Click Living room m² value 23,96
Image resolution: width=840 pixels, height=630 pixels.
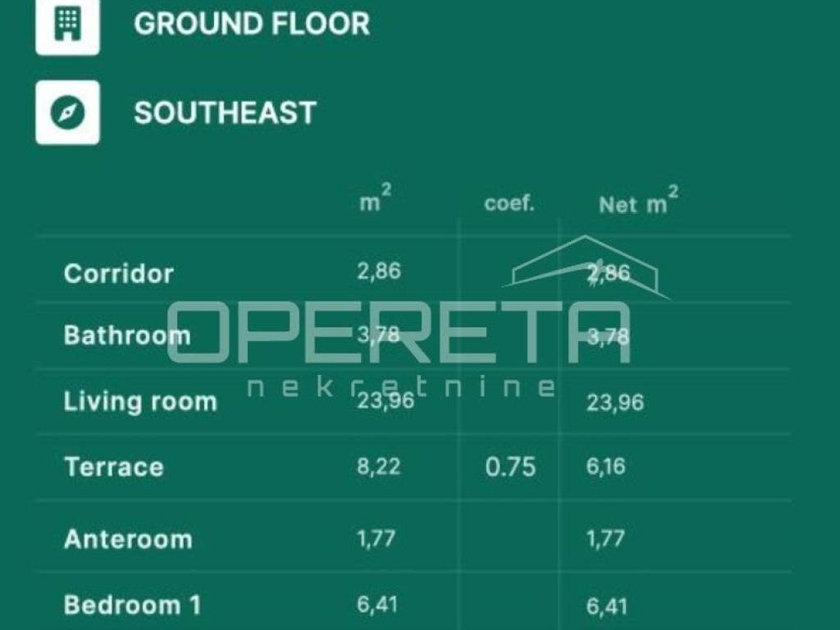click(x=386, y=400)
